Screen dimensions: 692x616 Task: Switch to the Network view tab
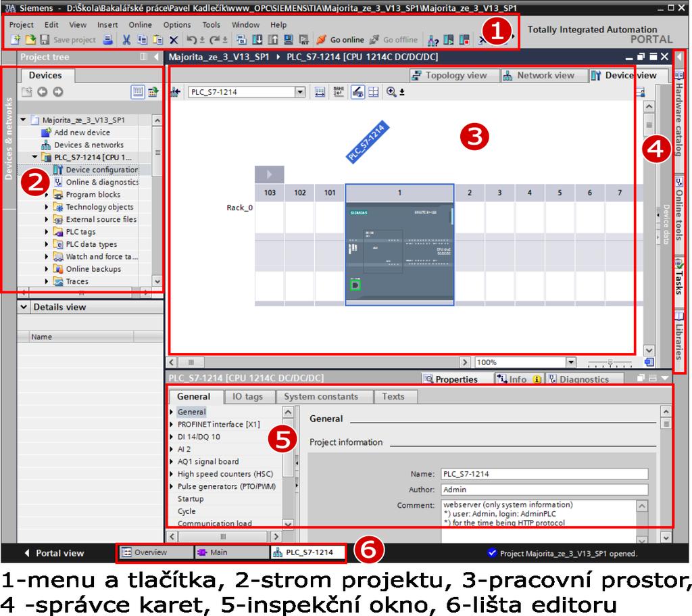pyautogui.click(x=545, y=76)
